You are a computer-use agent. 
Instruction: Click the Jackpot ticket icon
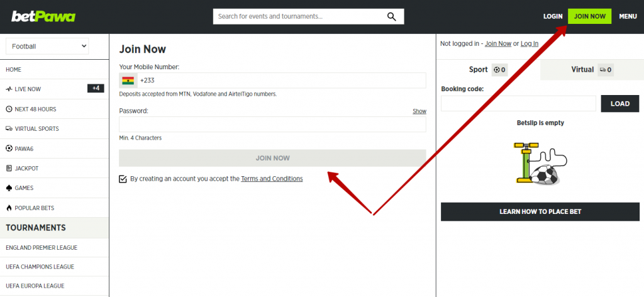tap(9, 169)
